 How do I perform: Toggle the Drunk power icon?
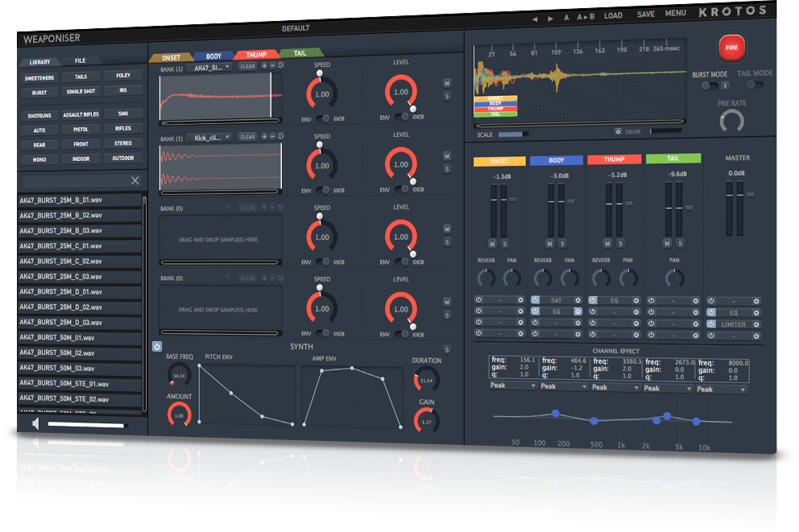(x=618, y=131)
